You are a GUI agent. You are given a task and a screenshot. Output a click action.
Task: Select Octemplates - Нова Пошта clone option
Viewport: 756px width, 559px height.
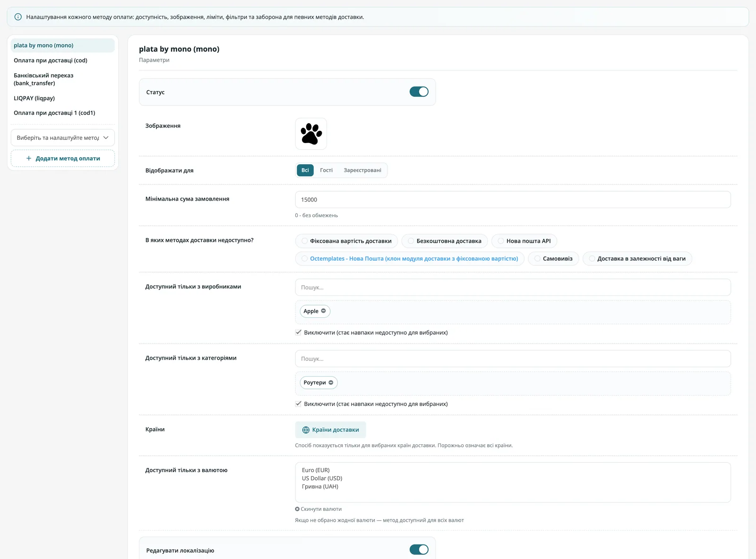410,258
